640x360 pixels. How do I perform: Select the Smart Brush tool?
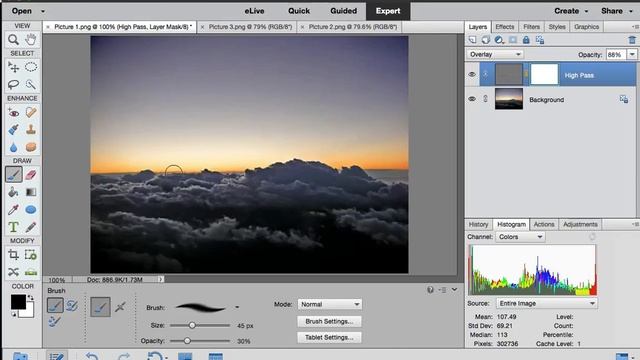point(13,130)
